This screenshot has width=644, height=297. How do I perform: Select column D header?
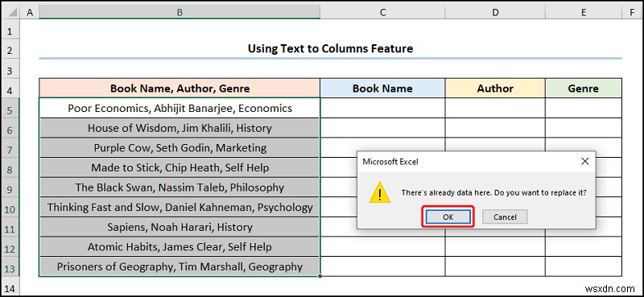pos(495,12)
